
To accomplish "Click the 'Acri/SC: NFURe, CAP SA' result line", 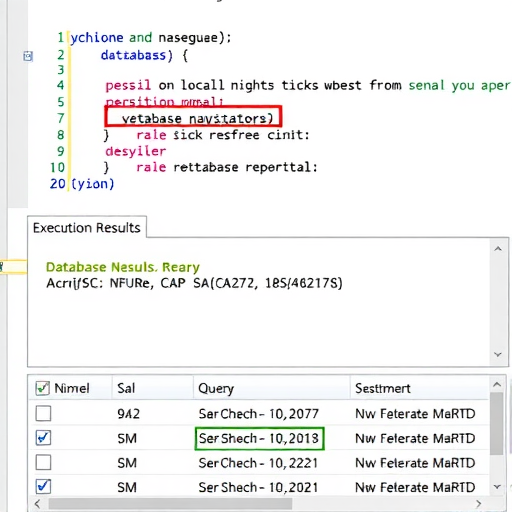I will pyautogui.click(x=194, y=283).
